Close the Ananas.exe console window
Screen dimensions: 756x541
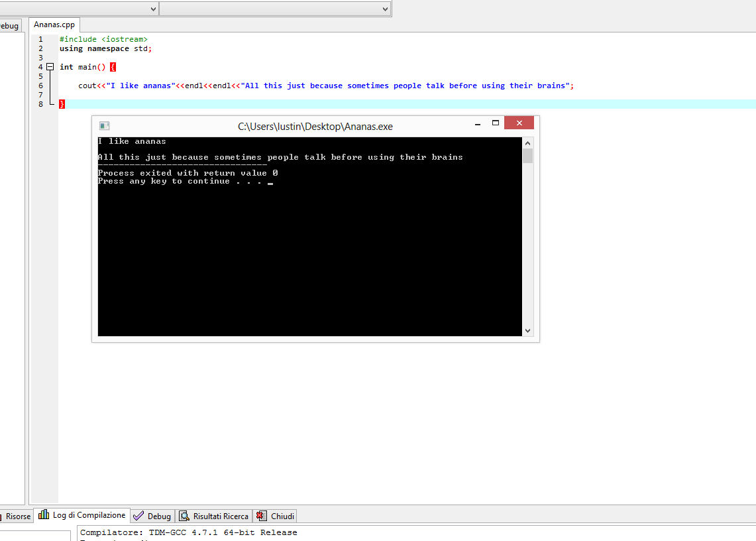pyautogui.click(x=519, y=123)
